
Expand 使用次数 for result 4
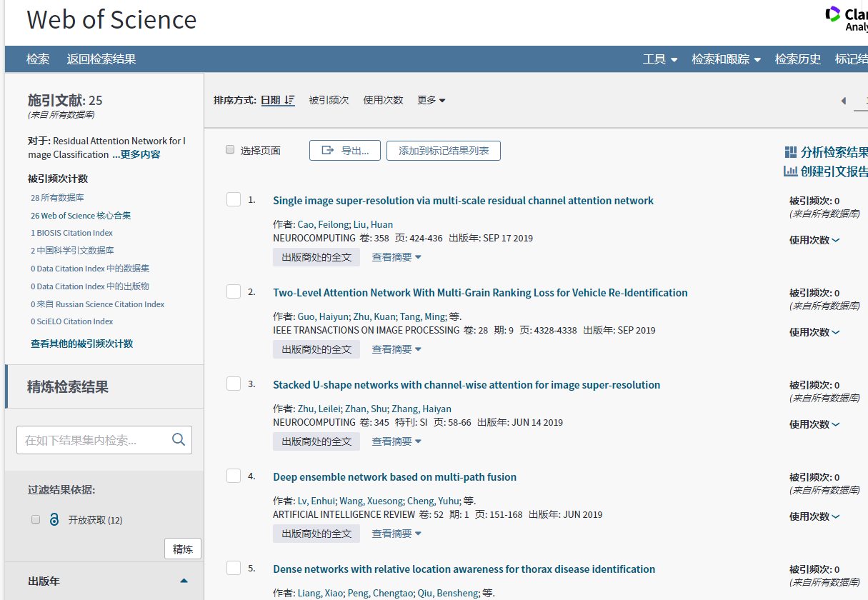pyautogui.click(x=814, y=516)
